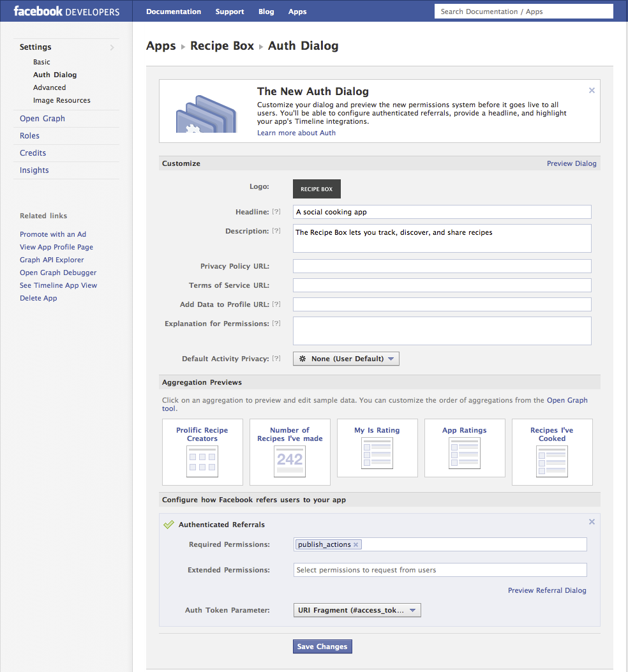Click Apps in the breadcrumb
Screen dimensions: 628x672
coord(161,46)
